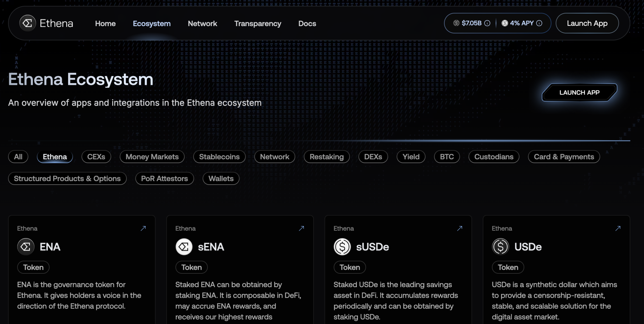
Task: Click the Ethena Ecosystem heading
Action: pyautogui.click(x=80, y=79)
